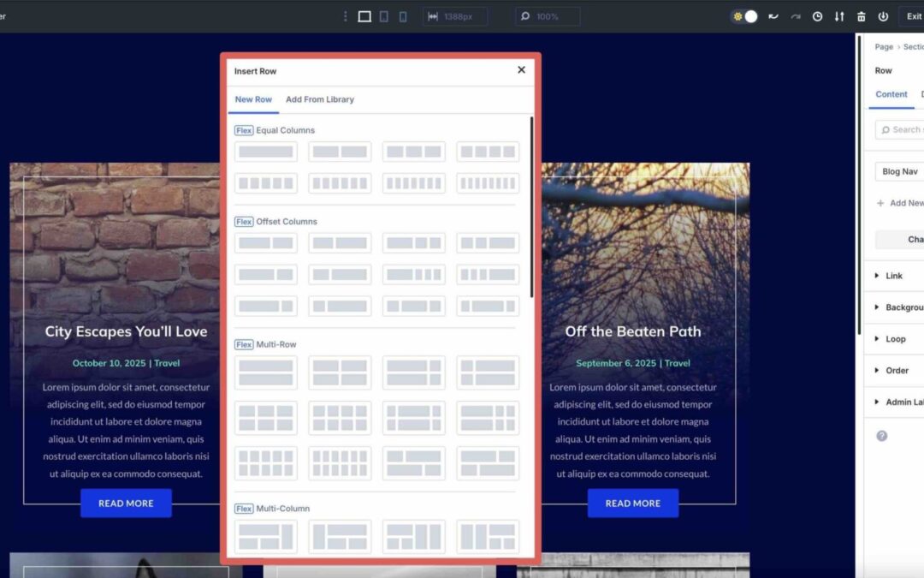This screenshot has height=578, width=924.
Task: Open the revision history clock icon
Action: point(817,15)
